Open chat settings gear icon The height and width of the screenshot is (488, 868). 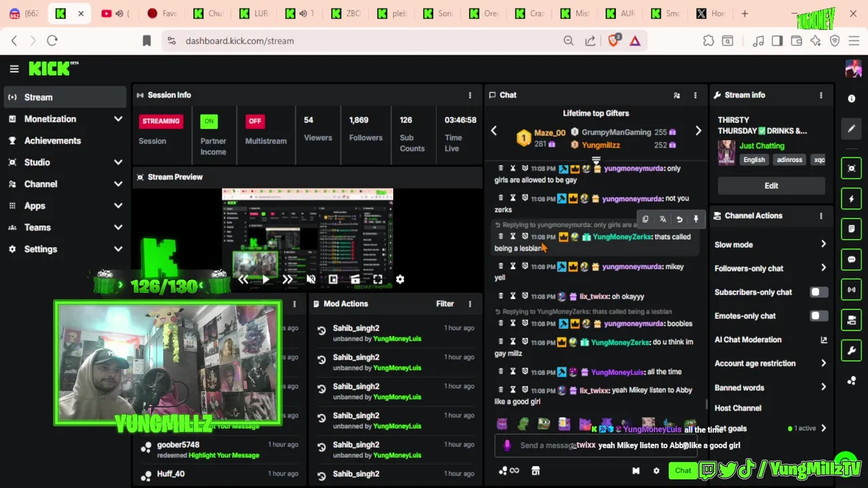(656, 471)
